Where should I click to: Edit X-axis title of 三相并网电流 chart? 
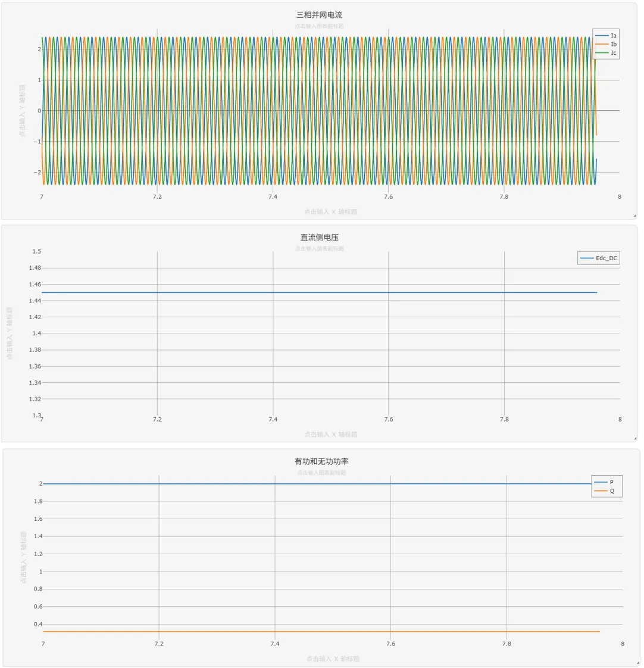coord(330,212)
